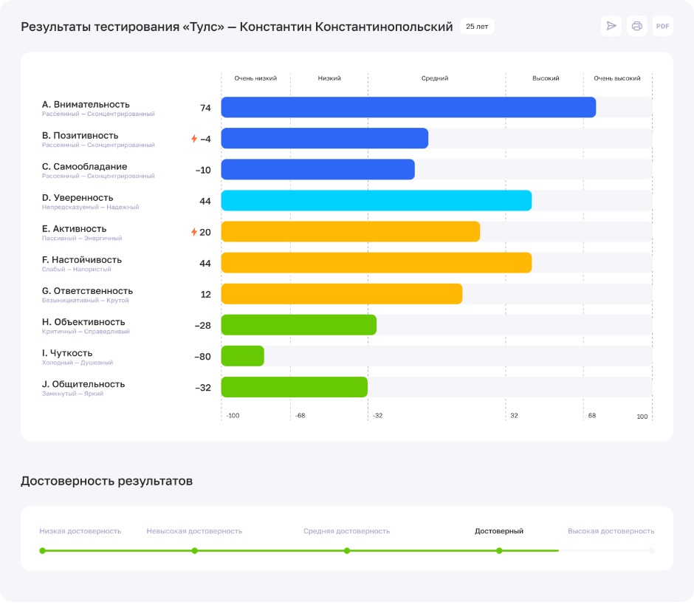The width and height of the screenshot is (694, 616).
Task: Click the print icon
Action: point(636,26)
